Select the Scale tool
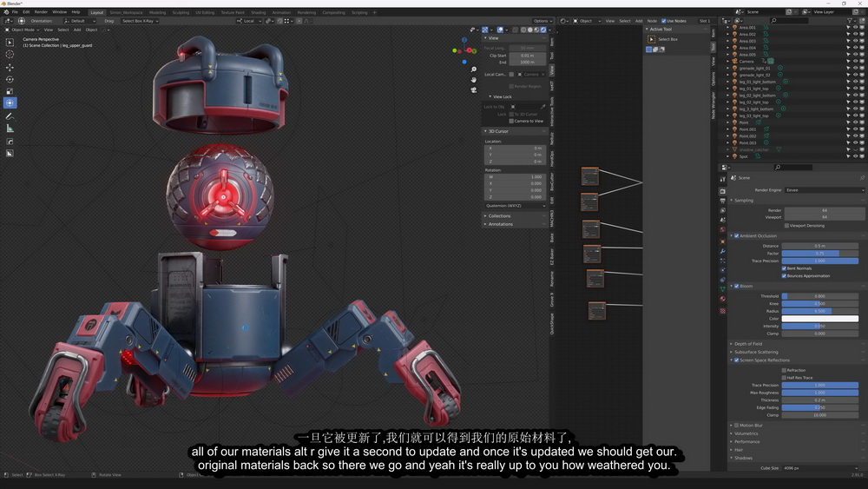The height and width of the screenshot is (489, 868). pyautogui.click(x=10, y=91)
